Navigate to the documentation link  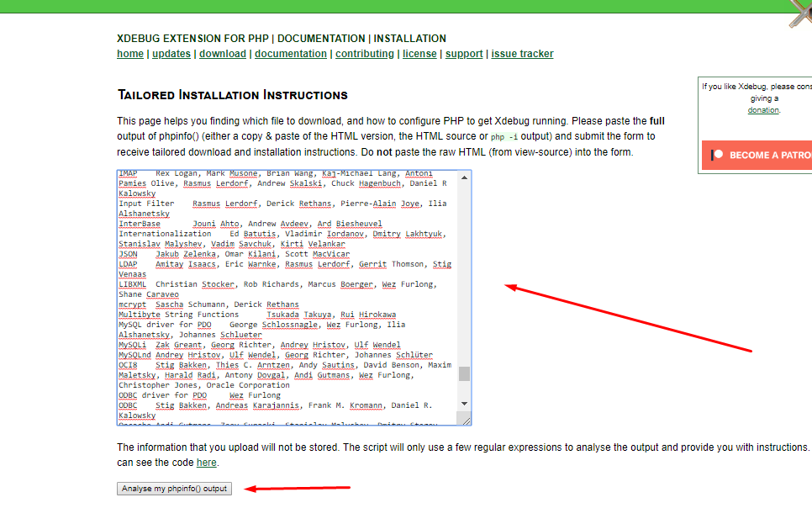291,54
